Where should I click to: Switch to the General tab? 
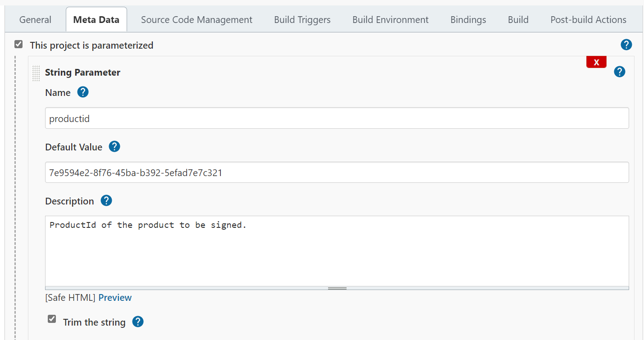click(x=35, y=20)
